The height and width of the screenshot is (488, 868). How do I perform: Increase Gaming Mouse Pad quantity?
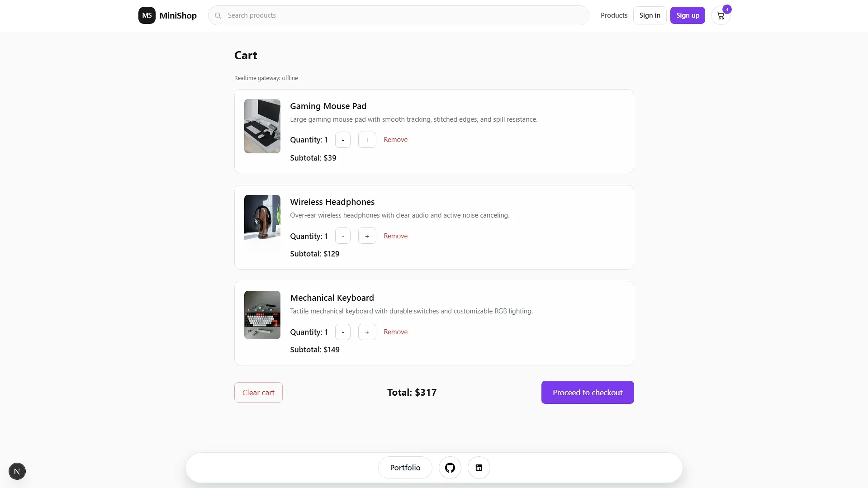click(x=367, y=140)
